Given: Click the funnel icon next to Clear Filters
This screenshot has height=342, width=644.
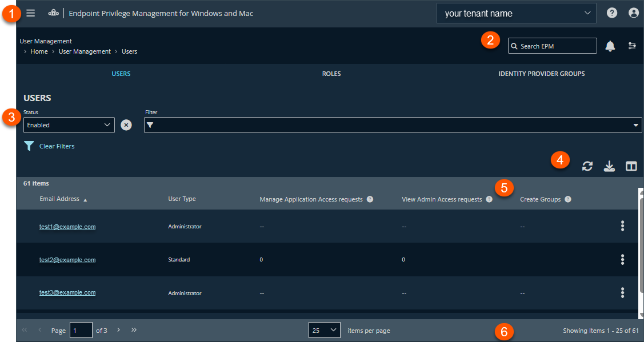Looking at the screenshot, I should coord(29,146).
